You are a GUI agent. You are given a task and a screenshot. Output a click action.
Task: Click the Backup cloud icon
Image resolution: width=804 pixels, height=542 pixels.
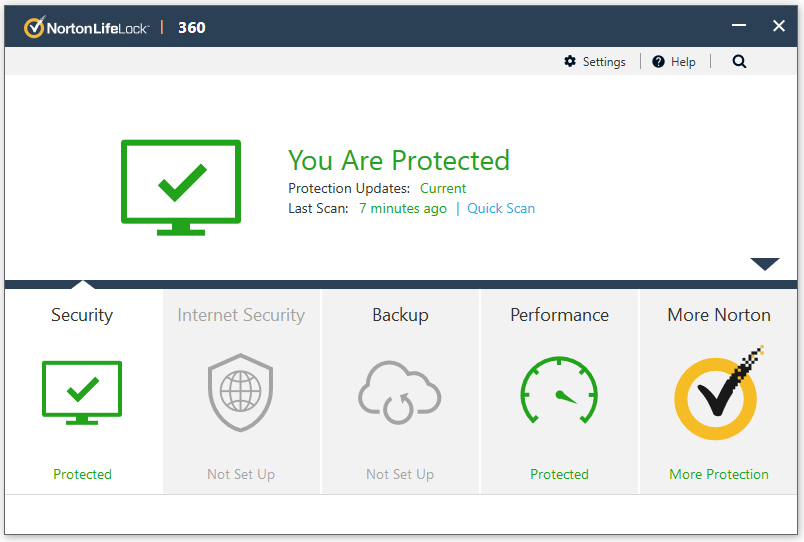(x=399, y=393)
